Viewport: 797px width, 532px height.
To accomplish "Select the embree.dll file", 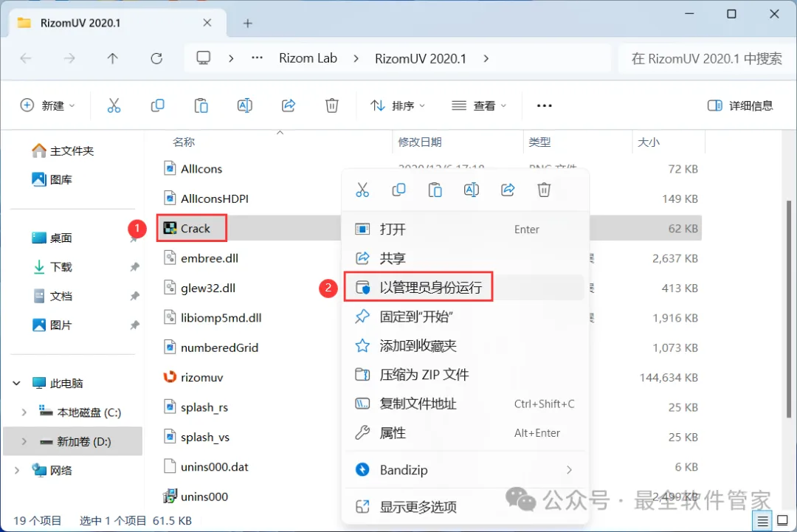I will pos(201,258).
